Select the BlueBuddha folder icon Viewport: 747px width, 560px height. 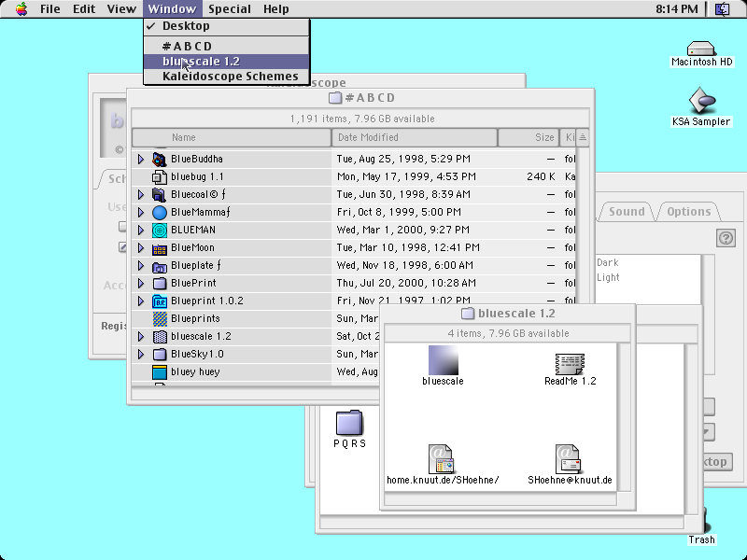pyautogui.click(x=159, y=159)
